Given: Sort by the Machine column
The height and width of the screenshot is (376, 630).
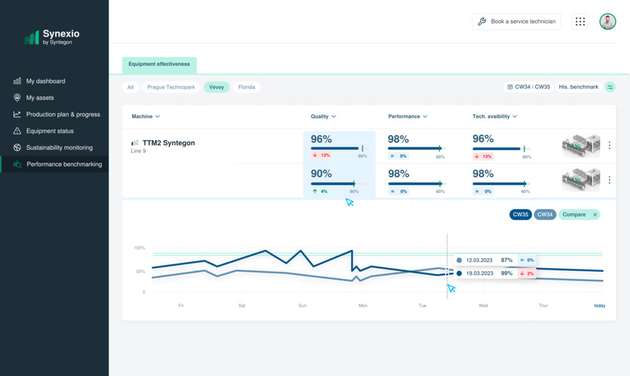Looking at the screenshot, I should point(145,116).
